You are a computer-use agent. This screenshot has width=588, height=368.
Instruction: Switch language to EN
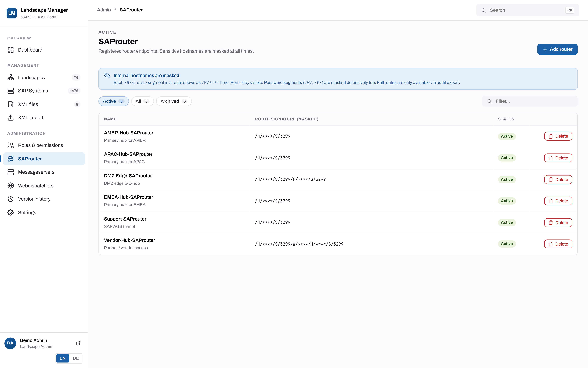(x=63, y=358)
